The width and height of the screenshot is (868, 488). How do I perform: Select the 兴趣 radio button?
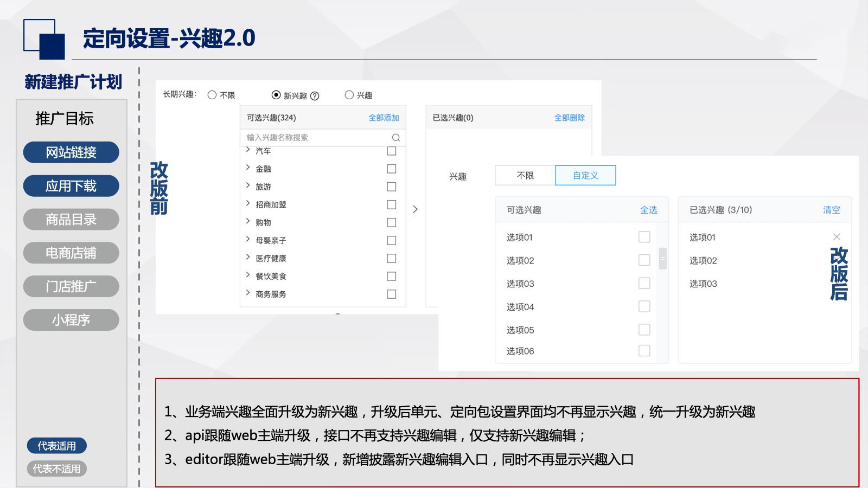pyautogui.click(x=349, y=95)
